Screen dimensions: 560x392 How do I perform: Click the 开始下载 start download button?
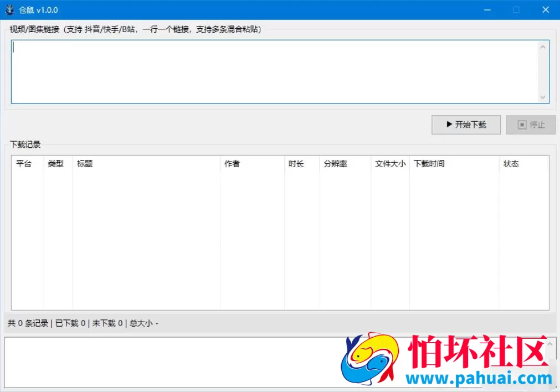tap(466, 125)
